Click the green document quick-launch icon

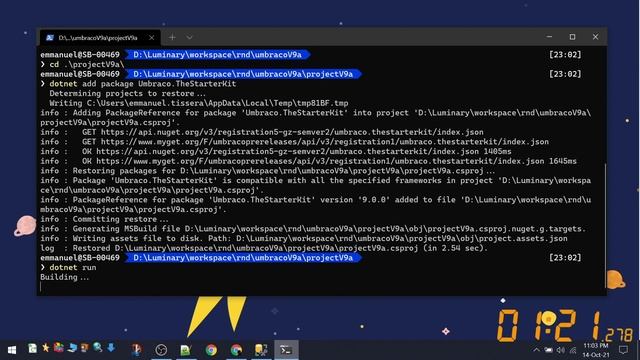32,348
